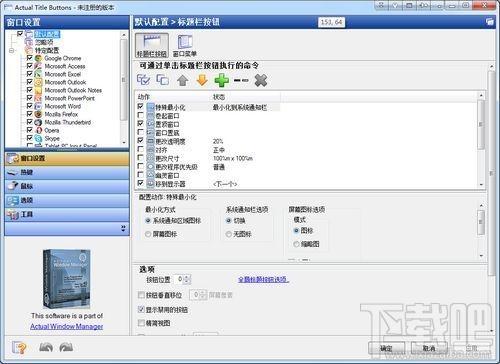Toggle the 更改透明度 action checkbox
Screen dimensions: 500x364
[140, 141]
